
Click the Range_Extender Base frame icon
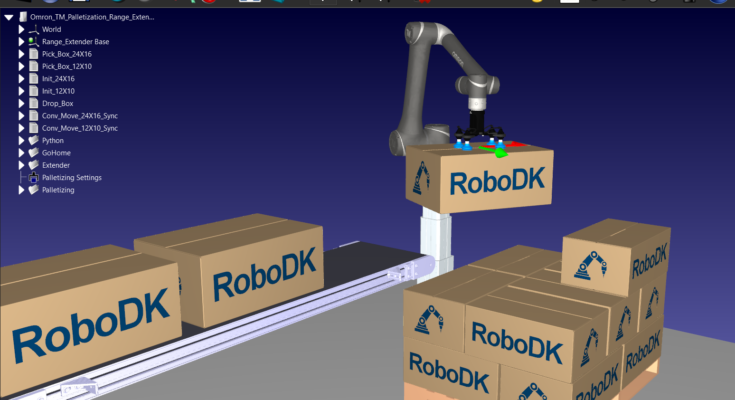(x=33, y=41)
